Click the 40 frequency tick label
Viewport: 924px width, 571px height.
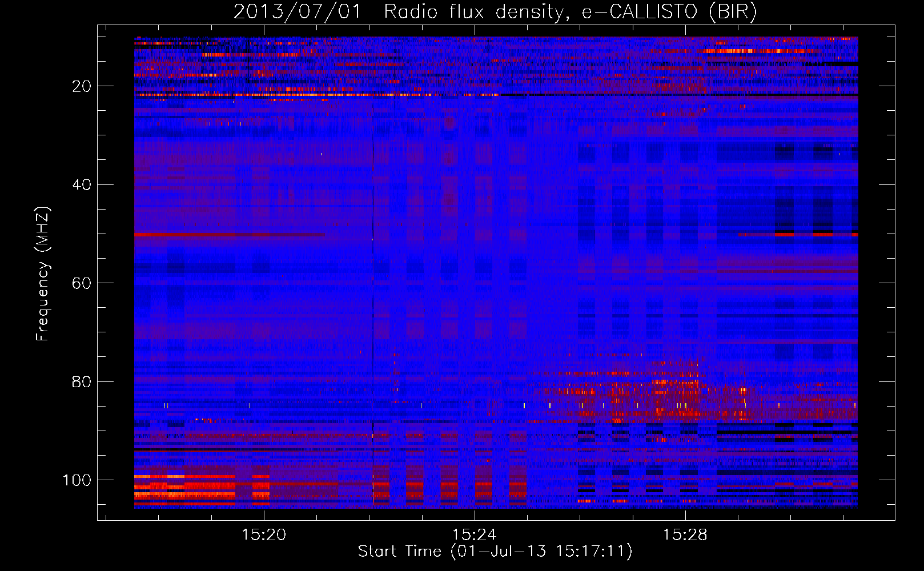pos(82,185)
